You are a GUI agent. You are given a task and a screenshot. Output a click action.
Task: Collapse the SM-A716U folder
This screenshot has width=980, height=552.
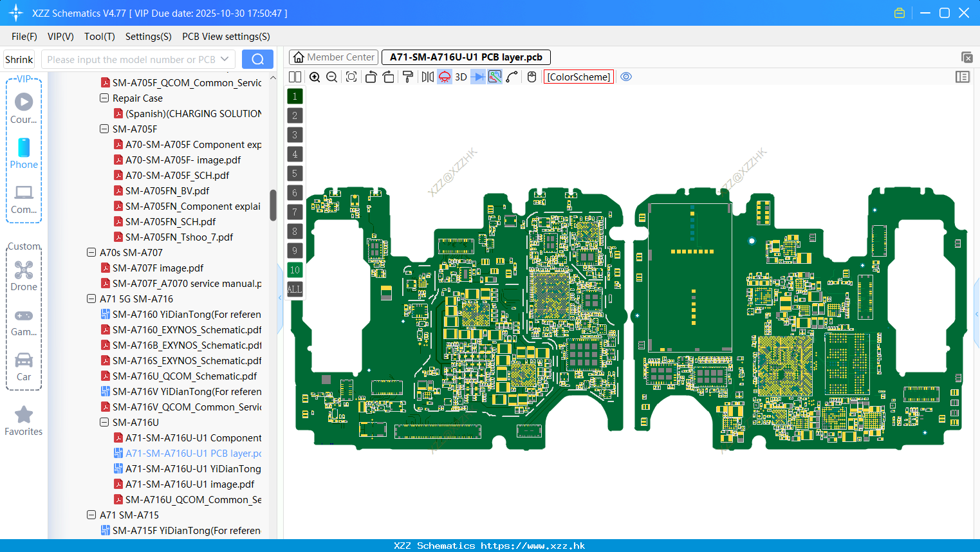point(104,423)
